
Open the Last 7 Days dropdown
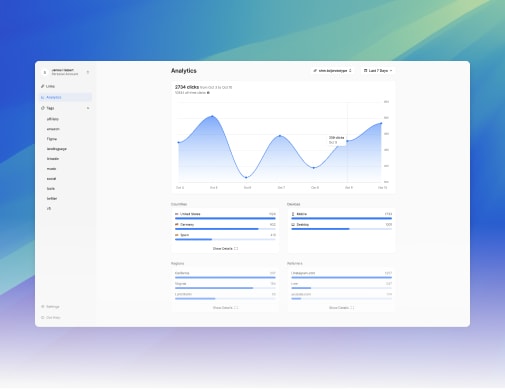(378, 71)
